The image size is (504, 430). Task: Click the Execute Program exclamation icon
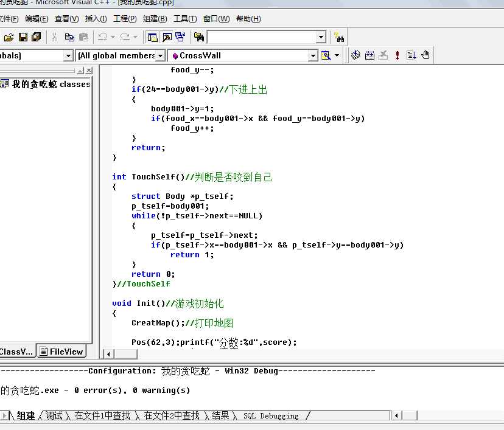[397, 55]
